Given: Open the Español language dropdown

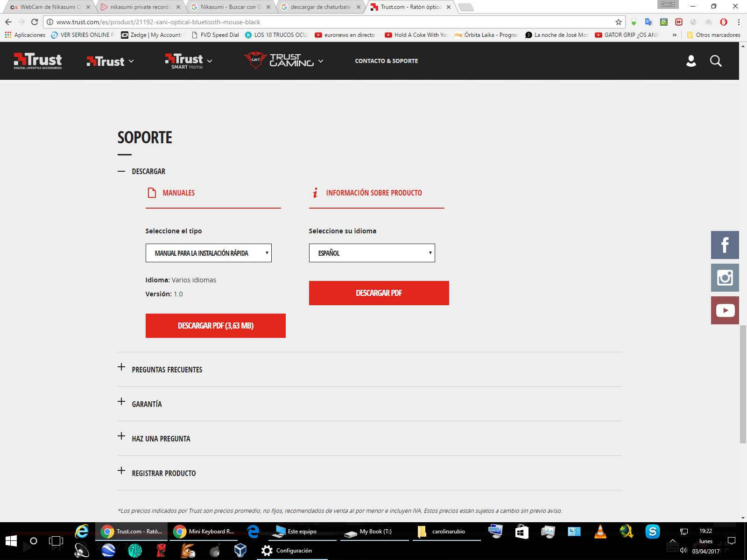Looking at the screenshot, I should (x=372, y=253).
